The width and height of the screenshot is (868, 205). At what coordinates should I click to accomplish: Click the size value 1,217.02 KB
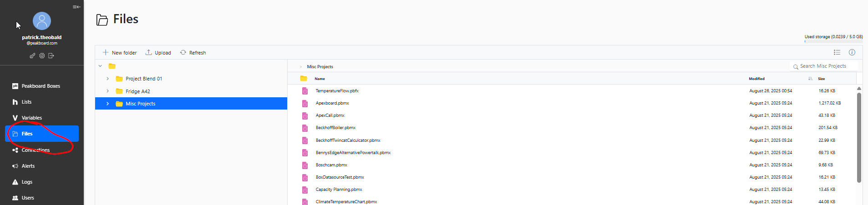[x=830, y=103]
